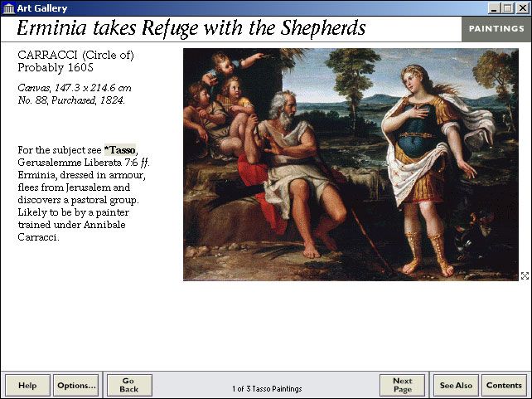Click the 1 of 3 Tasso Paintings status text

tap(267, 389)
